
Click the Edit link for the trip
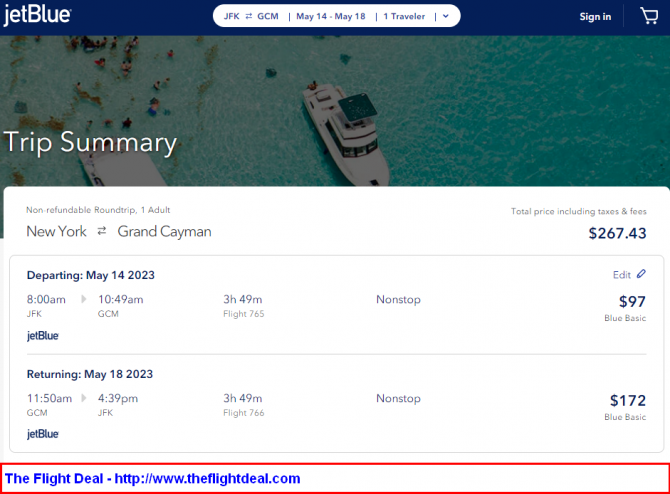tap(622, 275)
